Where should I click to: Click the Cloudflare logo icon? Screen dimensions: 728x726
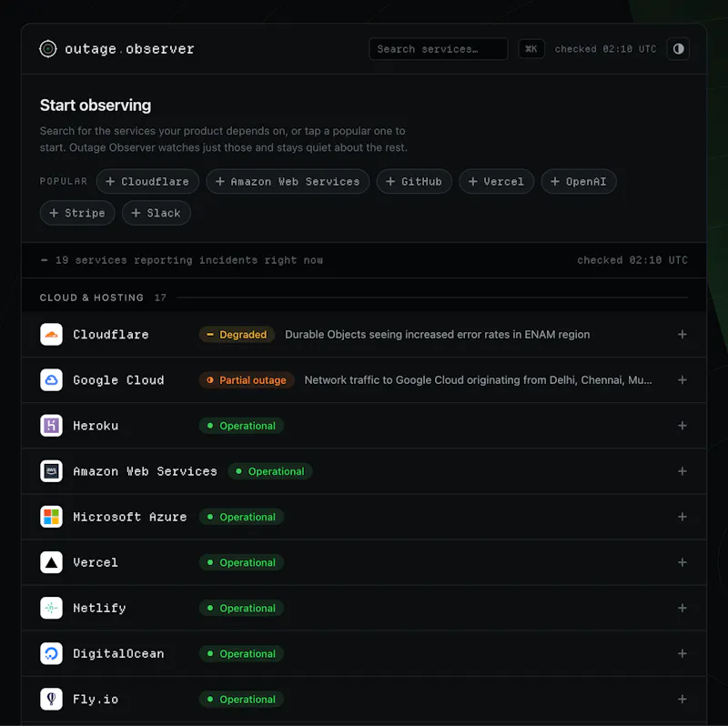click(52, 334)
